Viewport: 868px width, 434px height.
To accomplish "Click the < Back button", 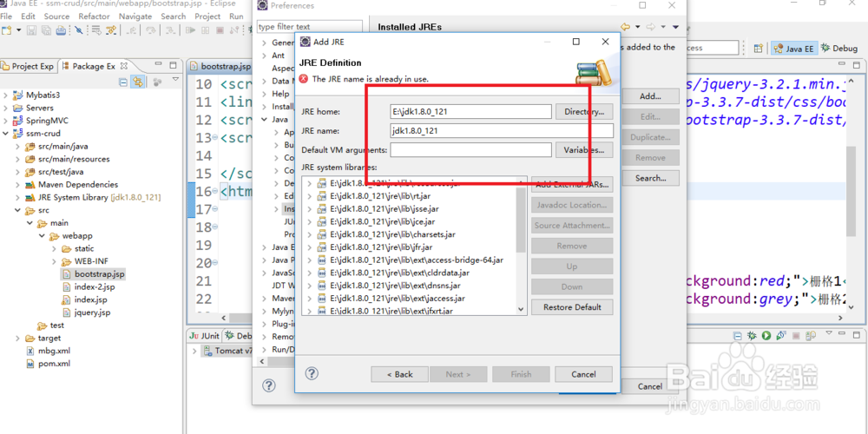I will point(399,374).
